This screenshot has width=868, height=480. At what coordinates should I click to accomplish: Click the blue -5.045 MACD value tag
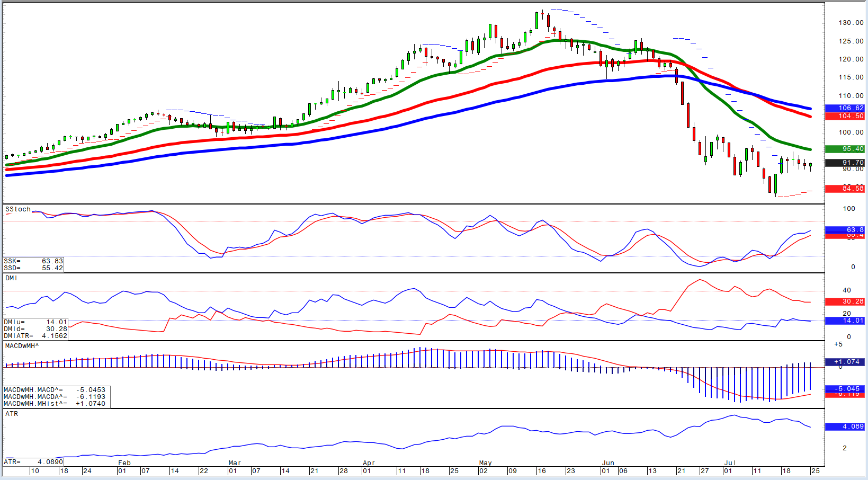845,388
